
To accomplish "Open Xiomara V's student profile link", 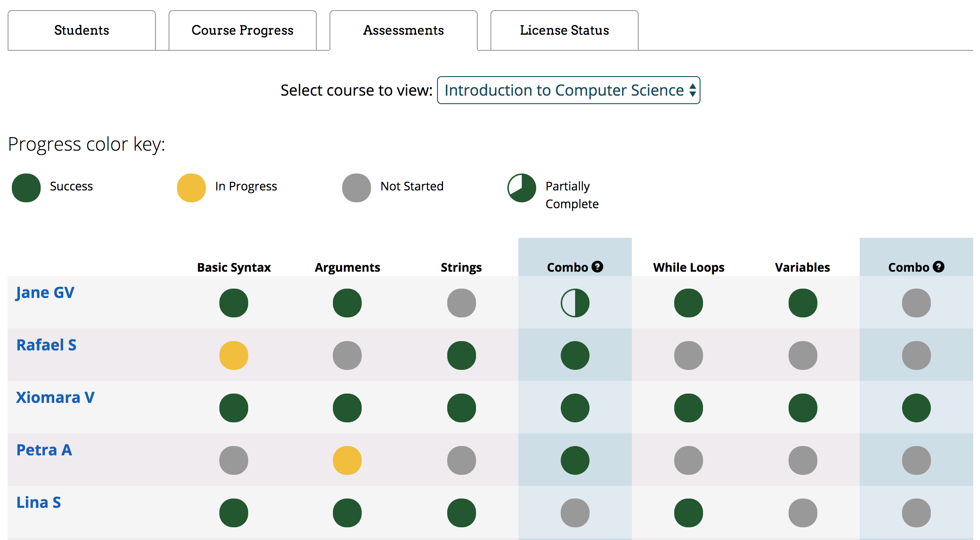I will (55, 398).
